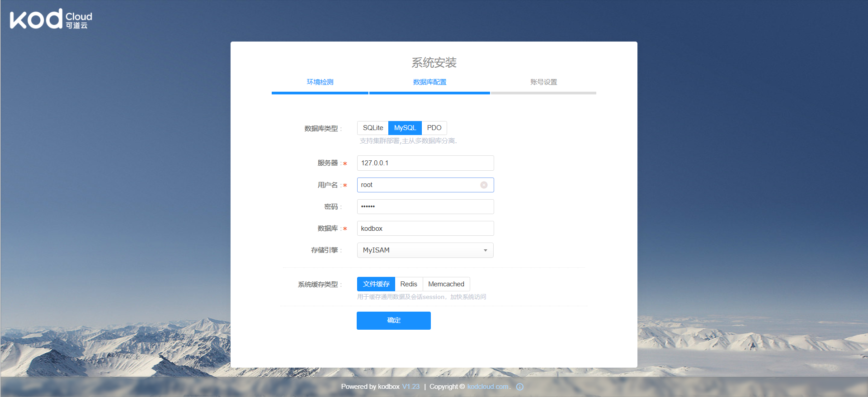The width and height of the screenshot is (868, 397).
Task: Click the database name field kodbox
Action: pyautogui.click(x=425, y=229)
